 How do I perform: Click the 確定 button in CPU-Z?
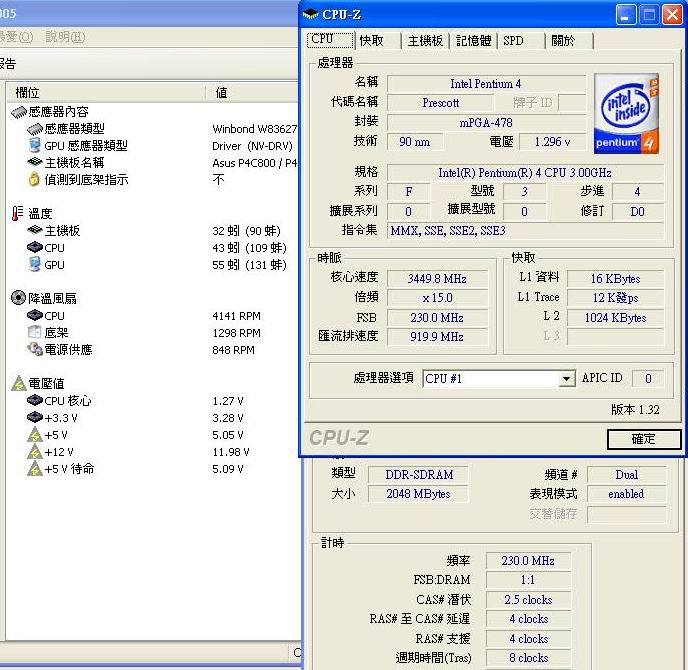click(x=644, y=439)
